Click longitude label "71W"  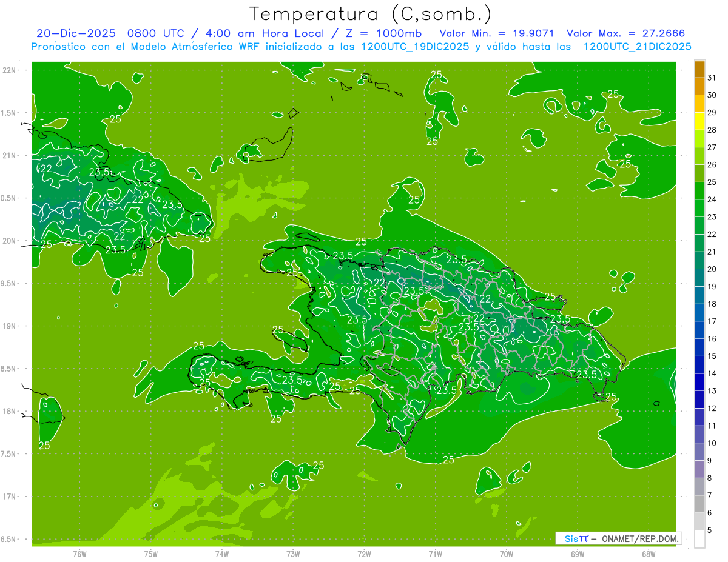tap(435, 554)
